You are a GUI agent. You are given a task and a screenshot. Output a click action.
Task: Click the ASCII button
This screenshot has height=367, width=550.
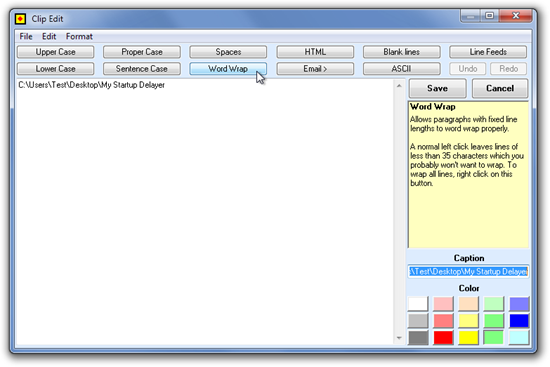[402, 69]
